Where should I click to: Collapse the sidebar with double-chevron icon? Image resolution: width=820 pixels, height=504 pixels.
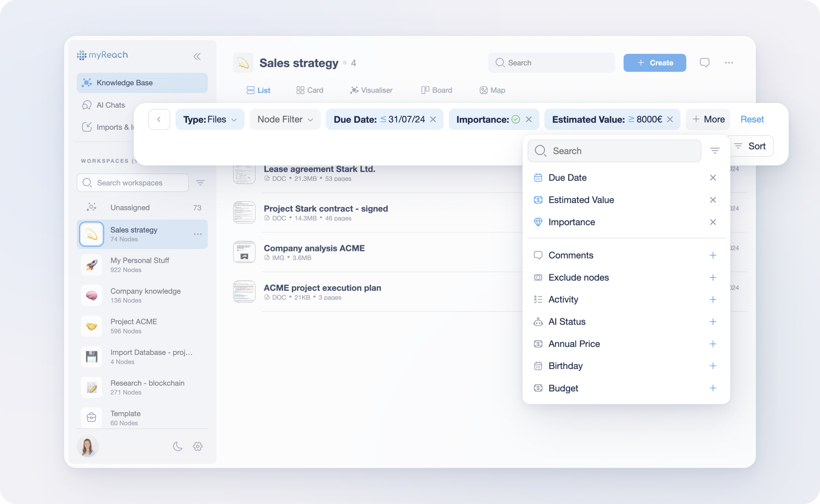coord(197,56)
